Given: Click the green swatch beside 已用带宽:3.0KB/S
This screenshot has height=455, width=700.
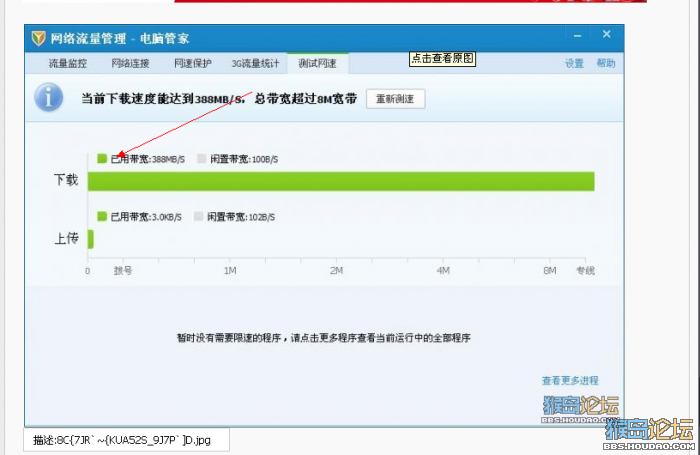Looking at the screenshot, I should coord(102,217).
